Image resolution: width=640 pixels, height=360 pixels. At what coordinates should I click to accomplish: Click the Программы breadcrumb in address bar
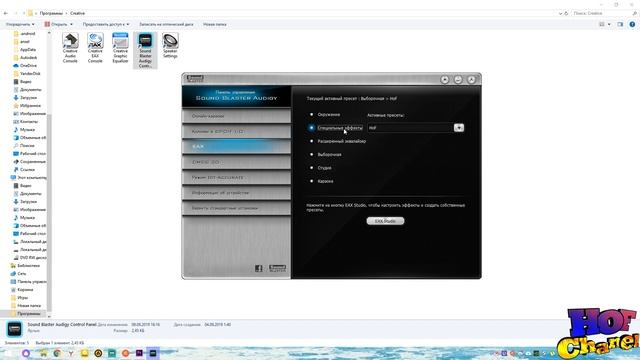click(51, 13)
